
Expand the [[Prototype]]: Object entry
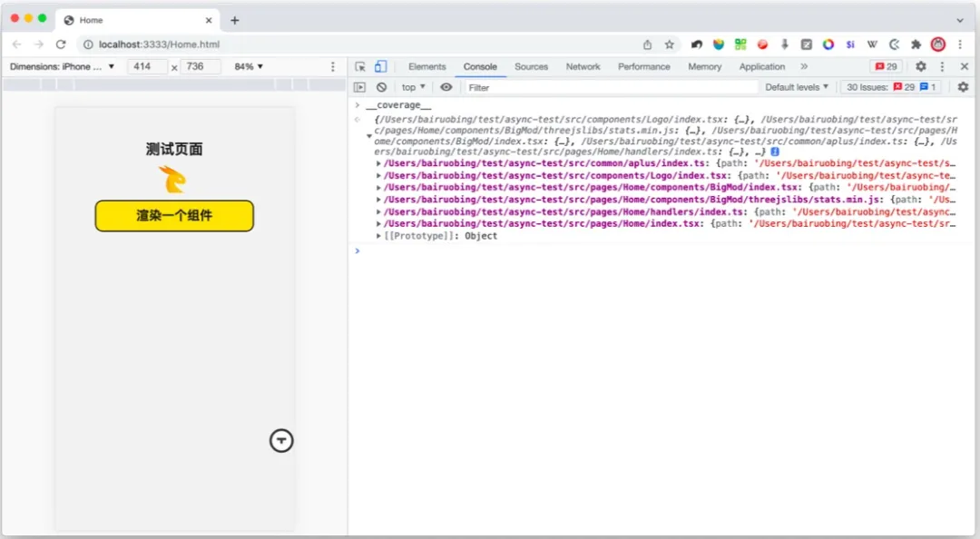coord(378,236)
